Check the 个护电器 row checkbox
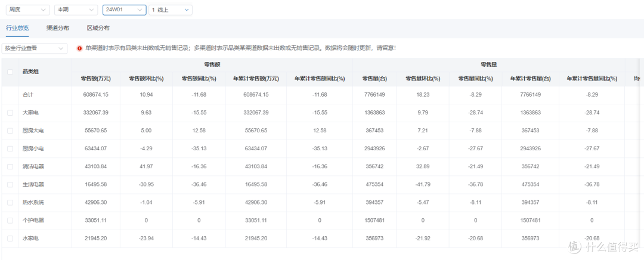This screenshot has height=260, width=644. (x=10, y=220)
